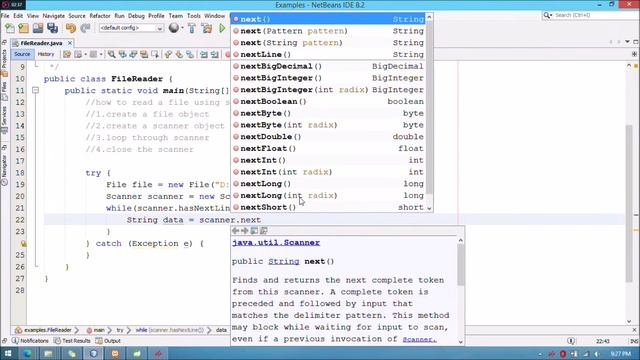Click the New Project toolbar icon

tap(24, 28)
